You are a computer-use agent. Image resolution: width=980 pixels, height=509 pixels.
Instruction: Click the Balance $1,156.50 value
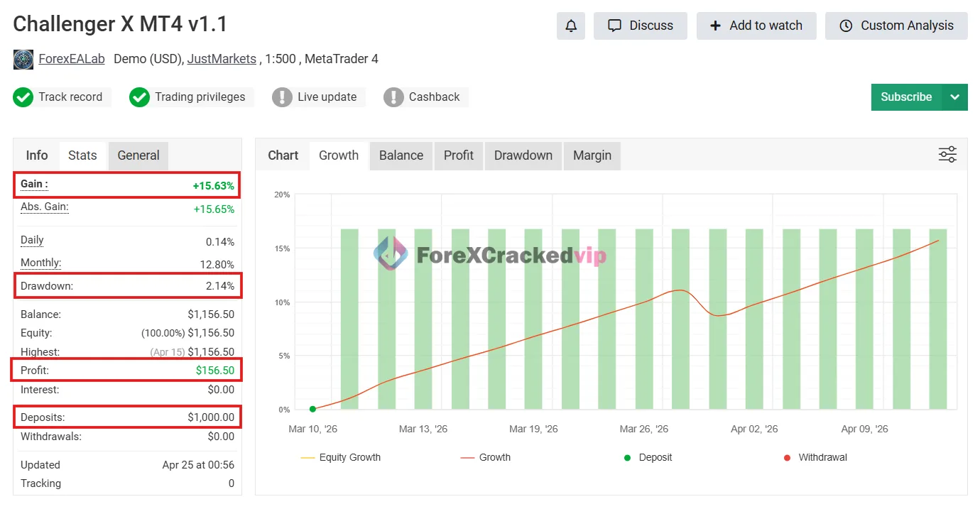click(211, 314)
